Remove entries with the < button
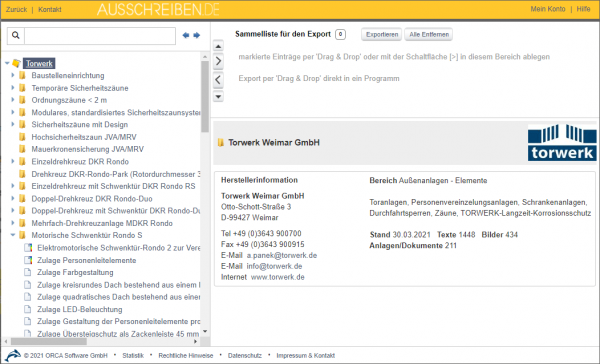Viewport: 600px width, 364px height. [218, 80]
